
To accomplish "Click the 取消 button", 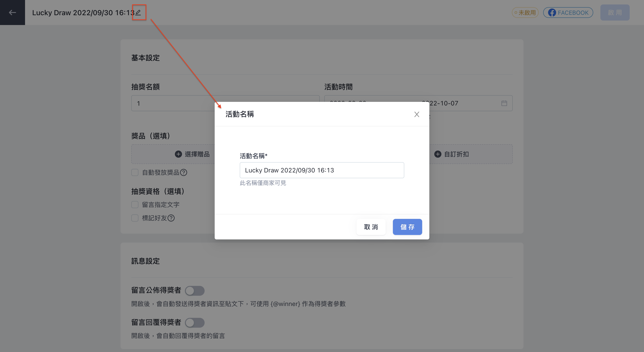I will [x=371, y=227].
